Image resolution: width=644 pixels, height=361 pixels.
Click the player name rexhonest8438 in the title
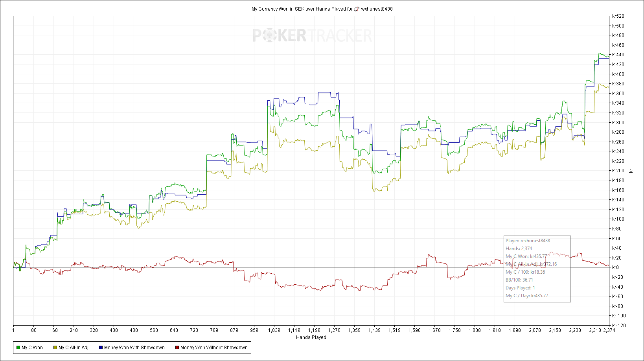coord(377,9)
